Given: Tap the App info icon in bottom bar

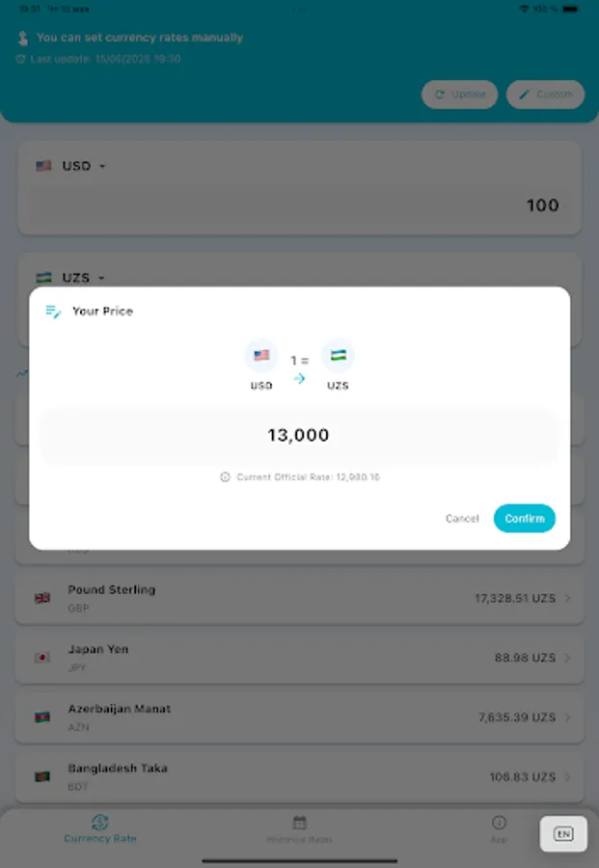Looking at the screenshot, I should pos(499,823).
